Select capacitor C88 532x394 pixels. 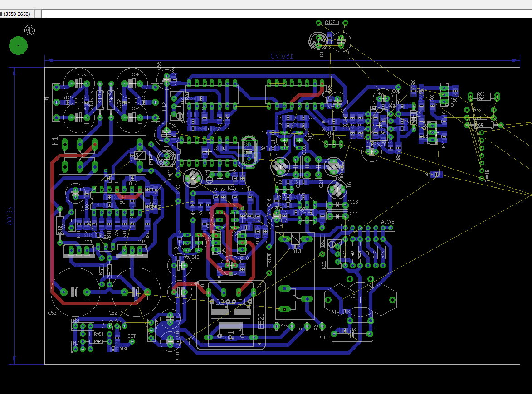[x=382, y=98]
